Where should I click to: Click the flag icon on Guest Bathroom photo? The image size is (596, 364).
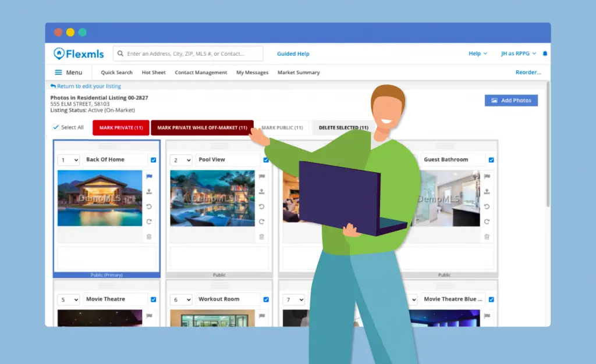click(x=487, y=176)
